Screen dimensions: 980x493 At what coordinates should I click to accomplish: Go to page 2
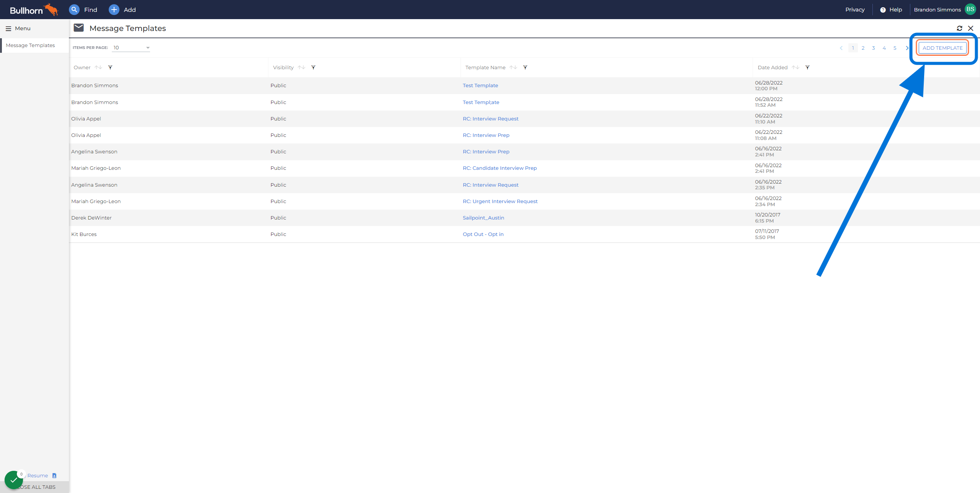(x=863, y=48)
